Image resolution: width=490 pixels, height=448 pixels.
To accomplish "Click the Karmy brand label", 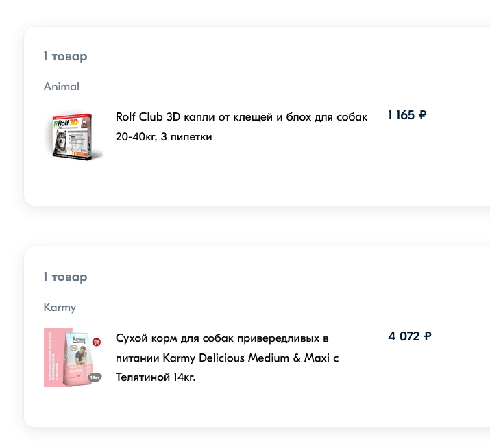I will [x=60, y=307].
